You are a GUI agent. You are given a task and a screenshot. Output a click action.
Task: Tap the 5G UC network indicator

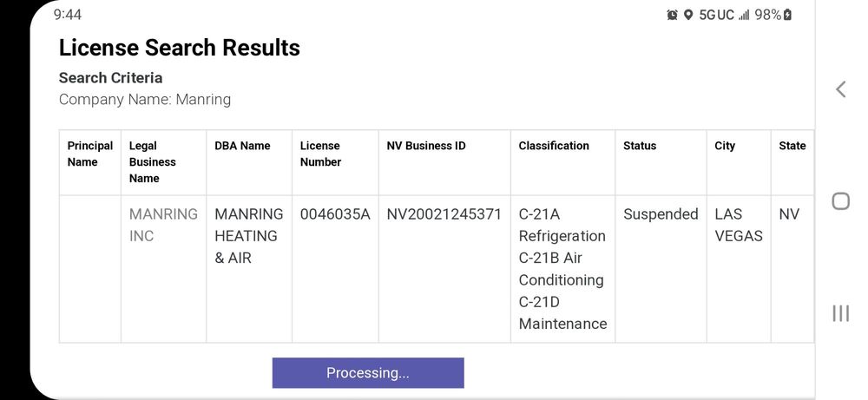[716, 15]
